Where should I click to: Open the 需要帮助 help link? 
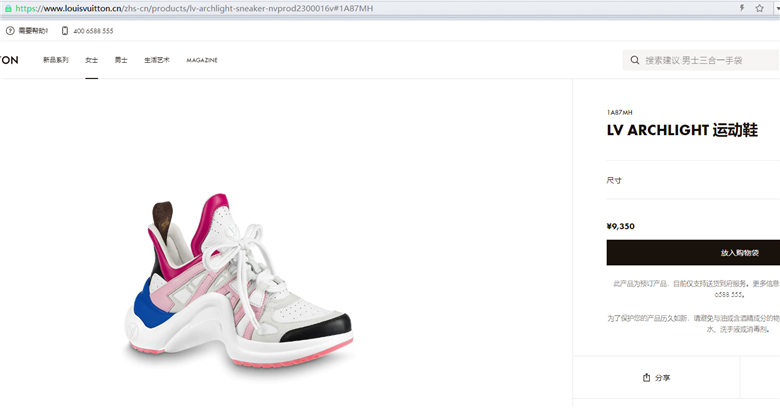pos(33,31)
